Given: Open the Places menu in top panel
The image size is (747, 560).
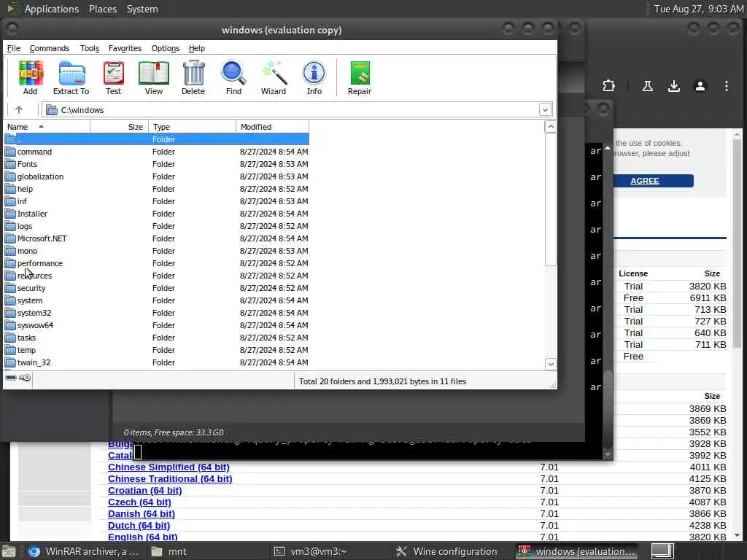Looking at the screenshot, I should [102, 9].
